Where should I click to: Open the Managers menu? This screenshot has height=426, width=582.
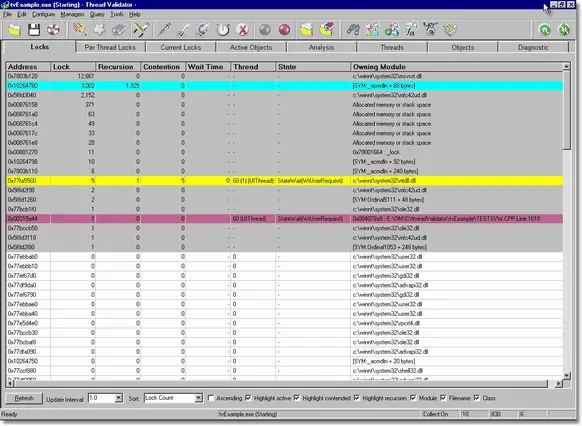[x=72, y=14]
